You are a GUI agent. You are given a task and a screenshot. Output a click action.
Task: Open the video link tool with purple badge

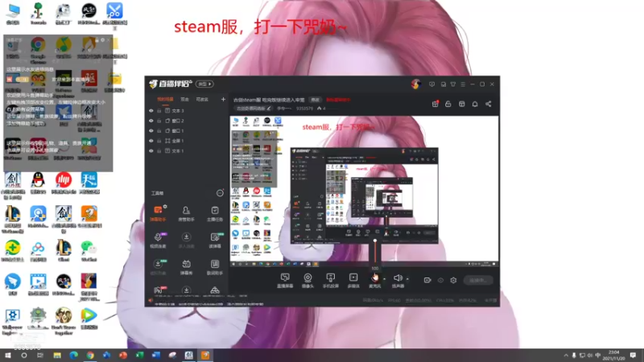coord(158,240)
